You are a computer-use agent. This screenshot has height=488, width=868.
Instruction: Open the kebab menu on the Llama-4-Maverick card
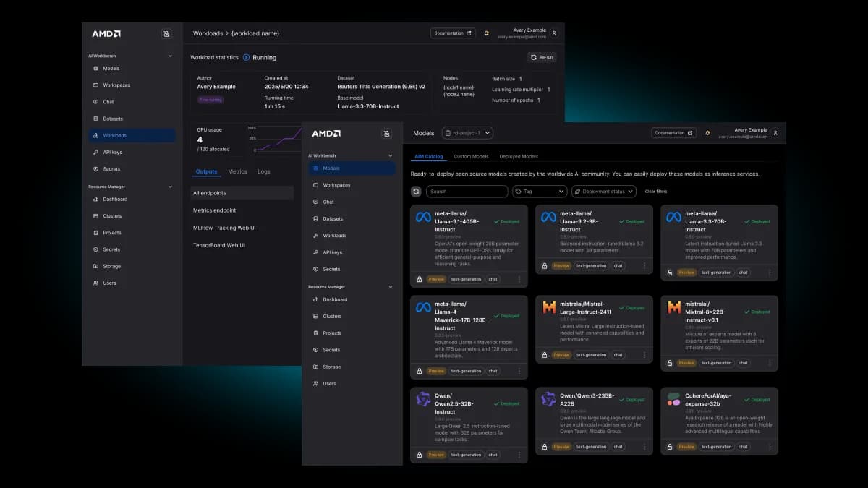519,371
